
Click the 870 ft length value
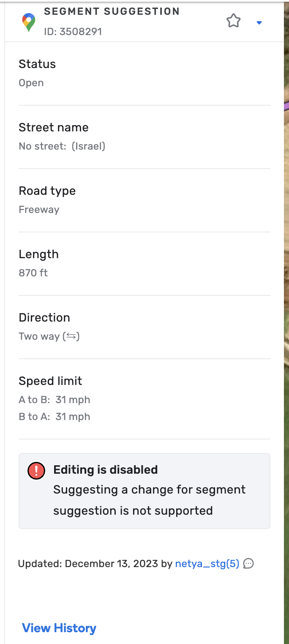(33, 273)
